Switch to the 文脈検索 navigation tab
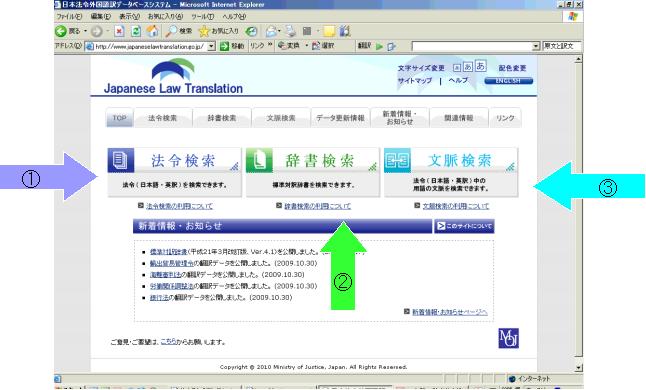Screen dimensions: 646x390 tap(281, 118)
